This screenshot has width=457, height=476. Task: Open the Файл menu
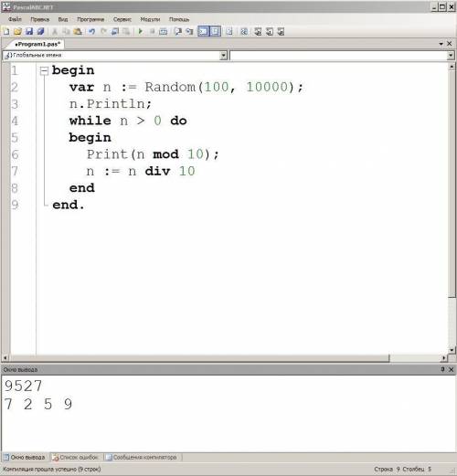pyautogui.click(x=15, y=19)
